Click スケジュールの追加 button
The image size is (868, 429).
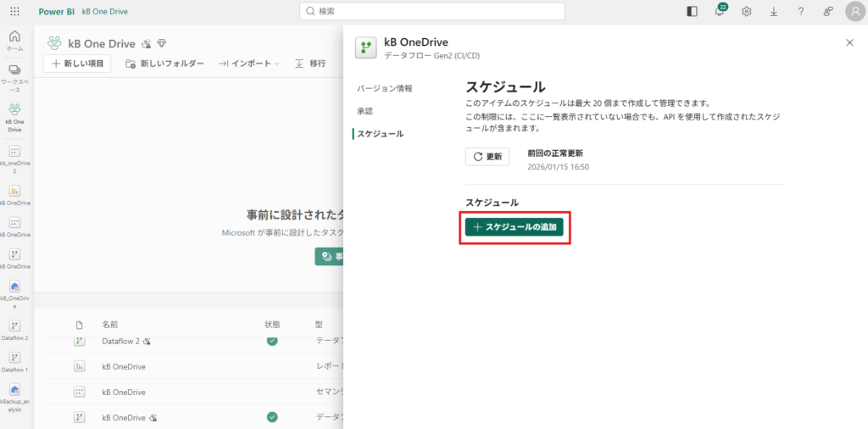coord(514,227)
